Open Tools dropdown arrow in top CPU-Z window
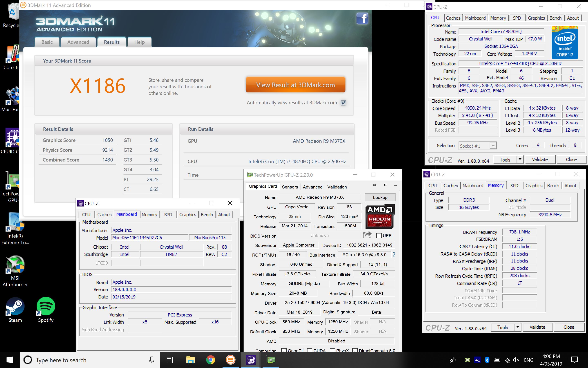This screenshot has width=588, height=368. [x=520, y=159]
